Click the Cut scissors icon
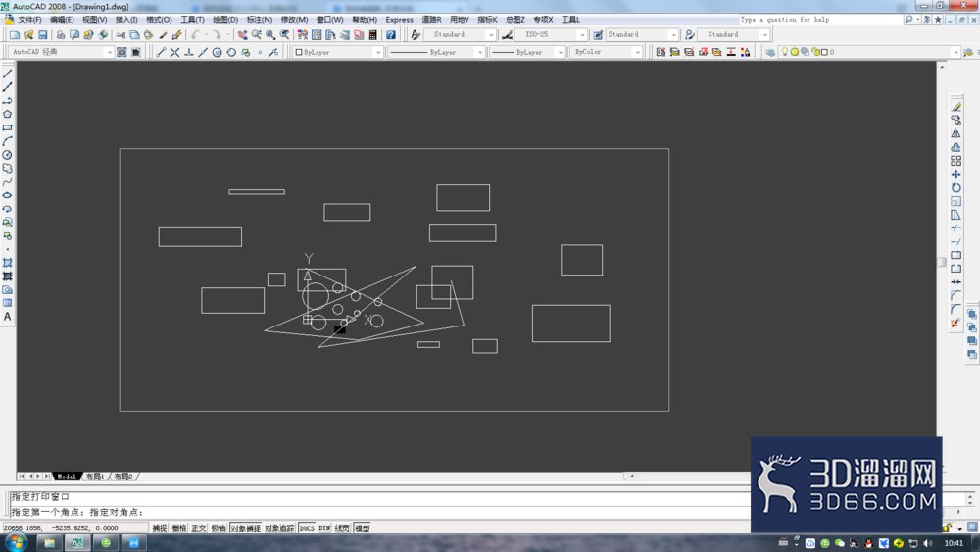The width and height of the screenshot is (980, 552). (x=121, y=35)
